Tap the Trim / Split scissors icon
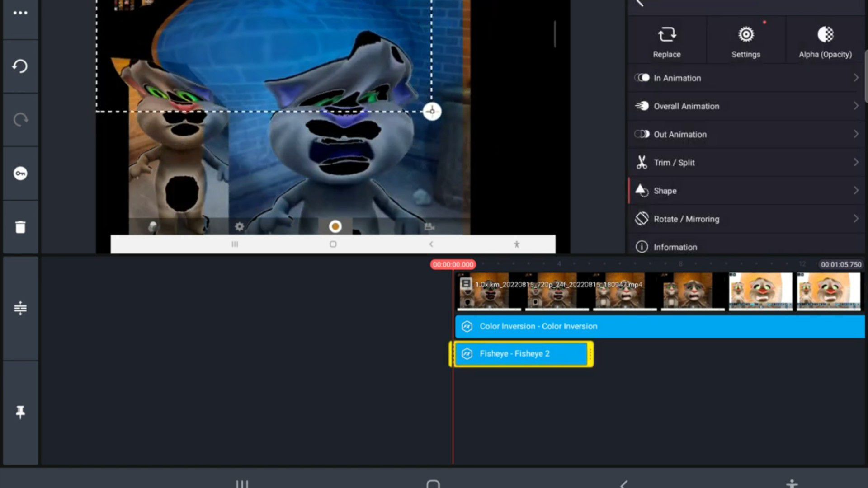Image resolution: width=868 pixels, height=488 pixels. point(642,162)
